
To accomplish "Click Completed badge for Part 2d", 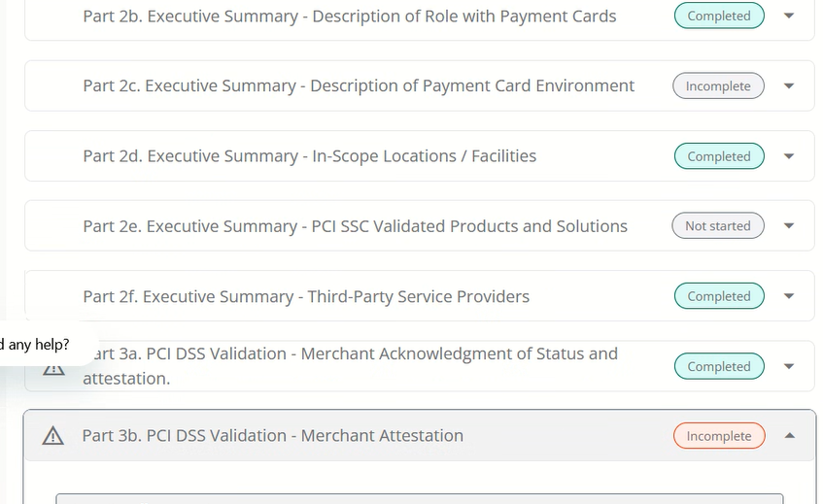I will pos(719,156).
